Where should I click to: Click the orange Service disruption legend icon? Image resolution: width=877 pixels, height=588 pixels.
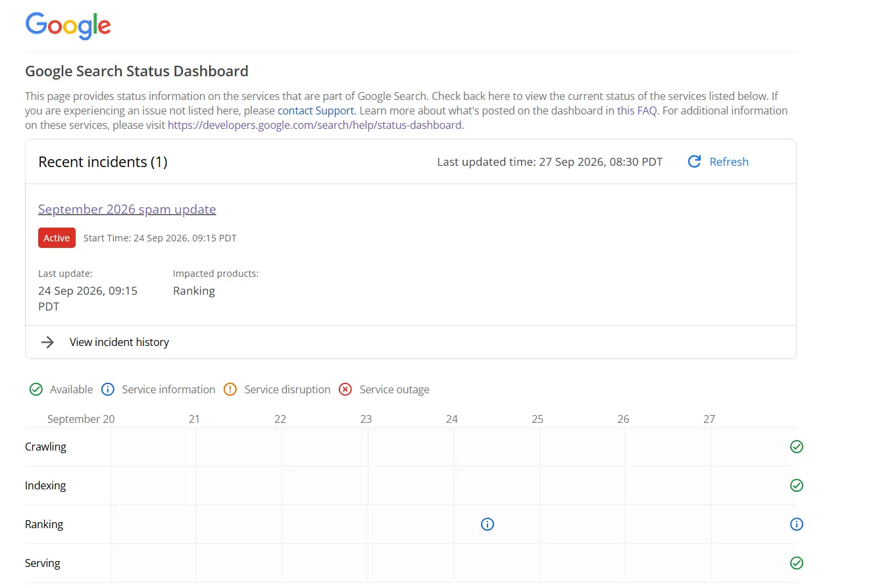tap(230, 389)
